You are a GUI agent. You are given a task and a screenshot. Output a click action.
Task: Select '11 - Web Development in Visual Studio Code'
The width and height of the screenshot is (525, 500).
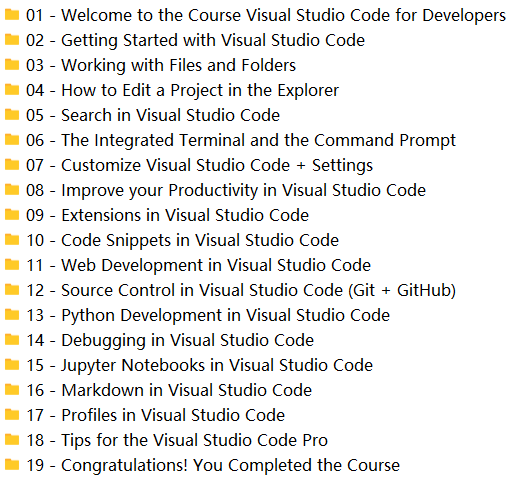click(x=199, y=265)
